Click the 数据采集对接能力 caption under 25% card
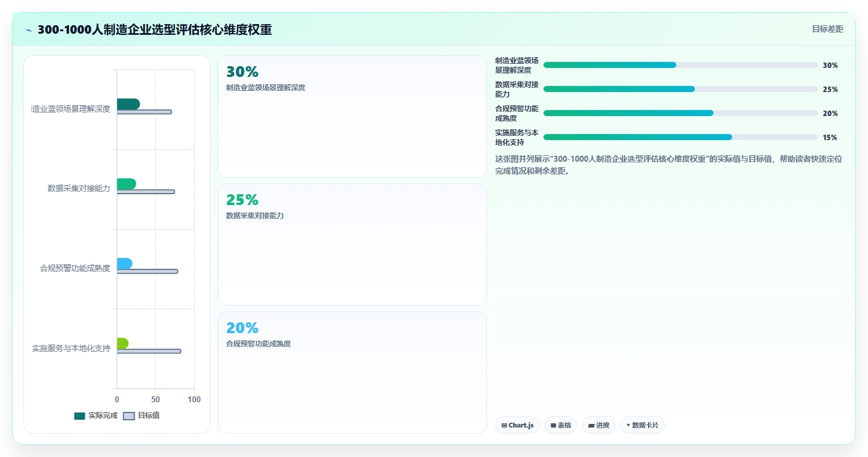The height and width of the screenshot is (457, 868). tap(255, 215)
